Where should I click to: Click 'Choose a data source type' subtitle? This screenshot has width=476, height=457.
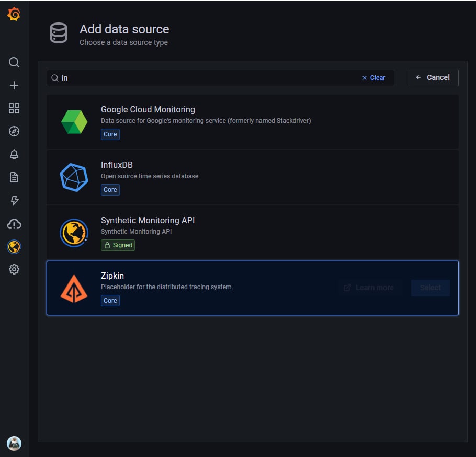pos(123,42)
